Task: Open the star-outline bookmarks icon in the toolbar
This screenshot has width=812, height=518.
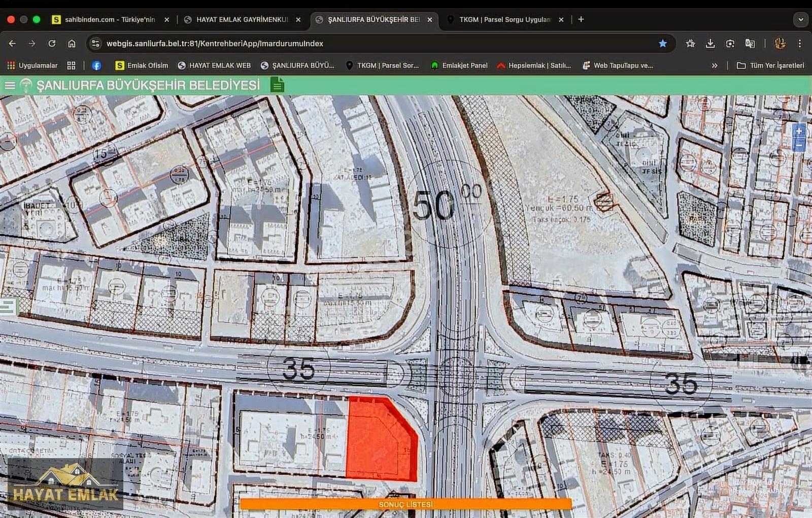Action: point(690,44)
